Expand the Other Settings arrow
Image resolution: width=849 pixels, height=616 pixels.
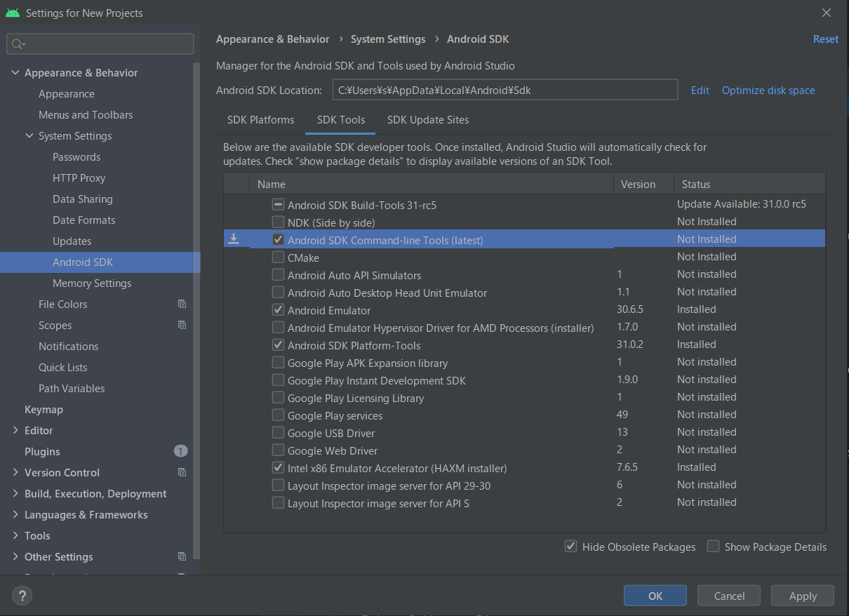point(15,556)
